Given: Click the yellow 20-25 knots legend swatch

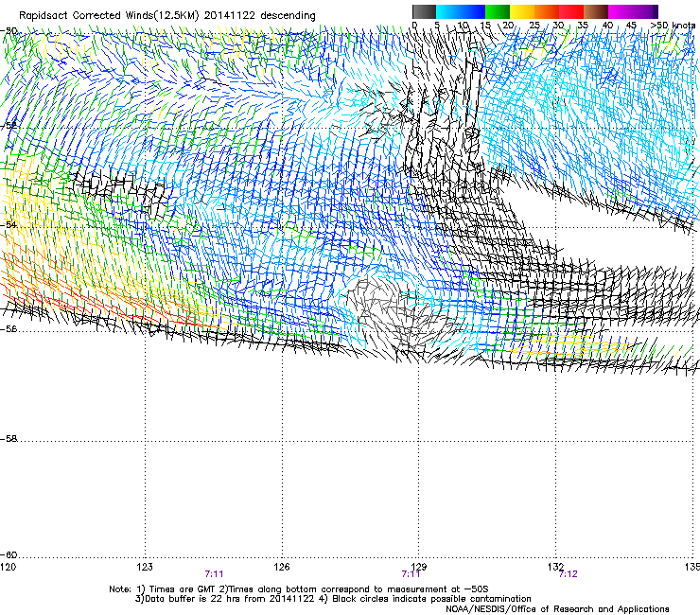Looking at the screenshot, I should [522, 11].
